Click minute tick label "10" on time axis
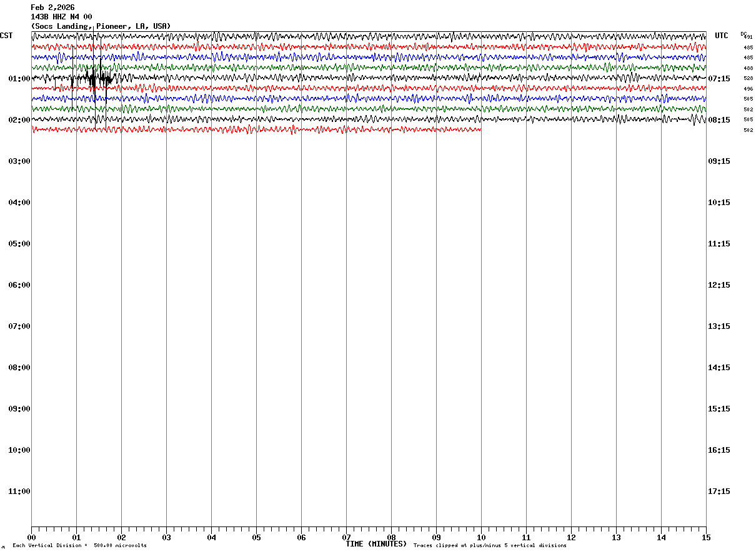756x554 pixels. click(481, 538)
